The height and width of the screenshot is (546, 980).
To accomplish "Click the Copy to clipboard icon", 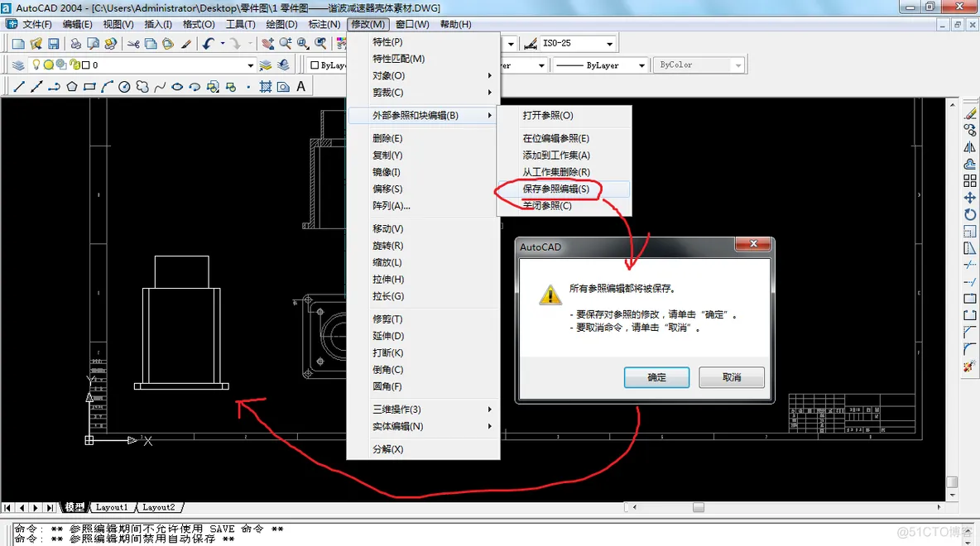I will pos(151,44).
